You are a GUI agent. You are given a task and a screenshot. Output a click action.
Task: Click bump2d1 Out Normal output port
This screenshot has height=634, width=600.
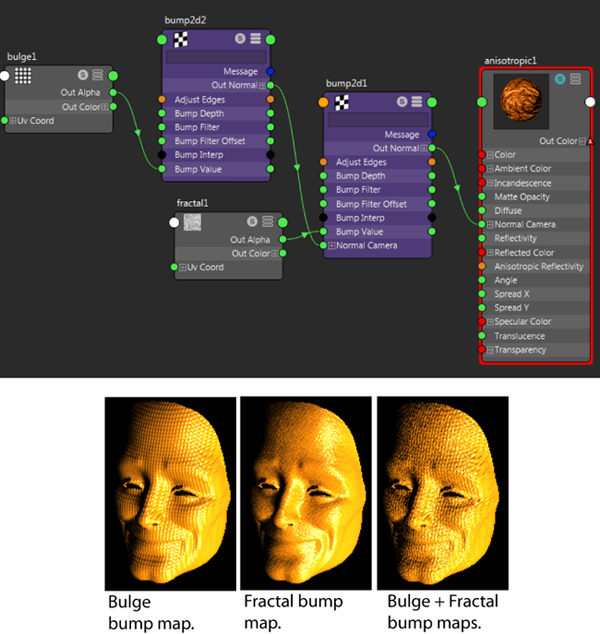(x=432, y=148)
